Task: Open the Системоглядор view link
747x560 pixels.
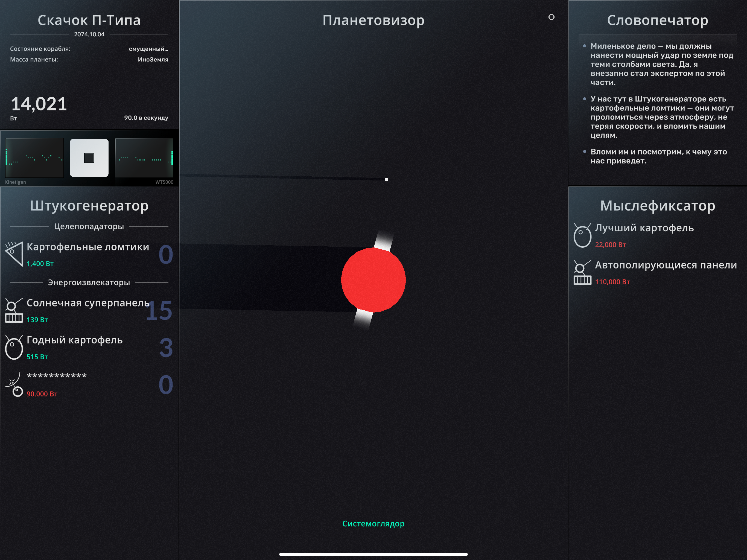Action: point(373,524)
